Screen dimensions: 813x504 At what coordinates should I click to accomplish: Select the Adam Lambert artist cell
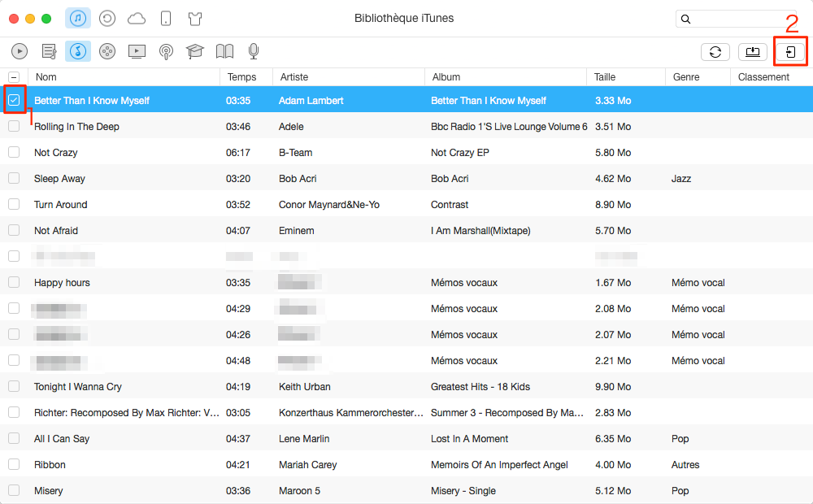click(x=311, y=101)
